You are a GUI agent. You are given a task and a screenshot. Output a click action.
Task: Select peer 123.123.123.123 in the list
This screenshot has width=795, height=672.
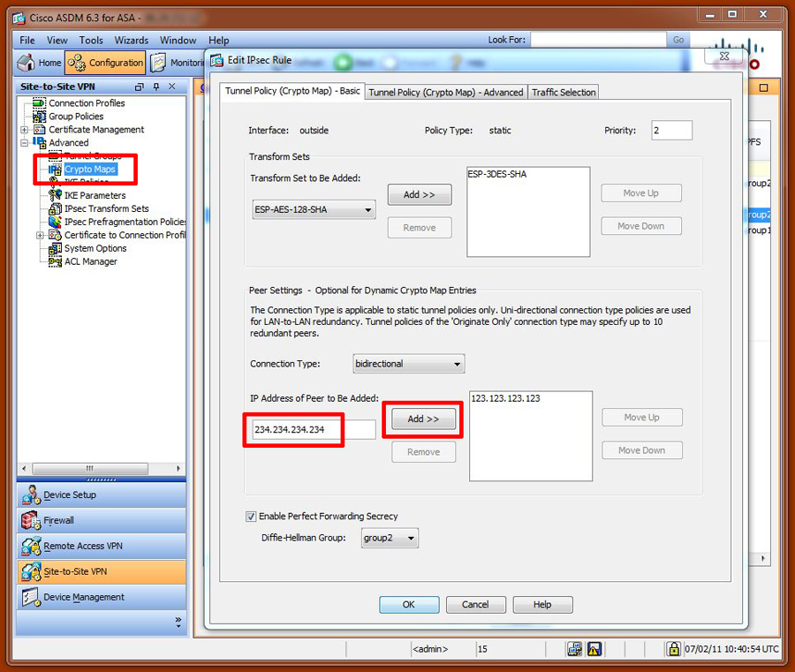(x=506, y=398)
